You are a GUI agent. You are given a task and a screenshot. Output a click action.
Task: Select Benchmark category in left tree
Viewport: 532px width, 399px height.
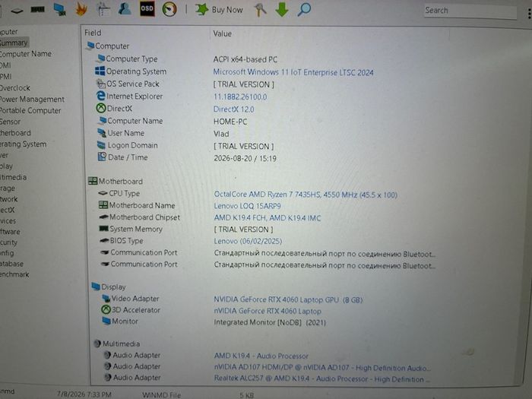click(14, 274)
